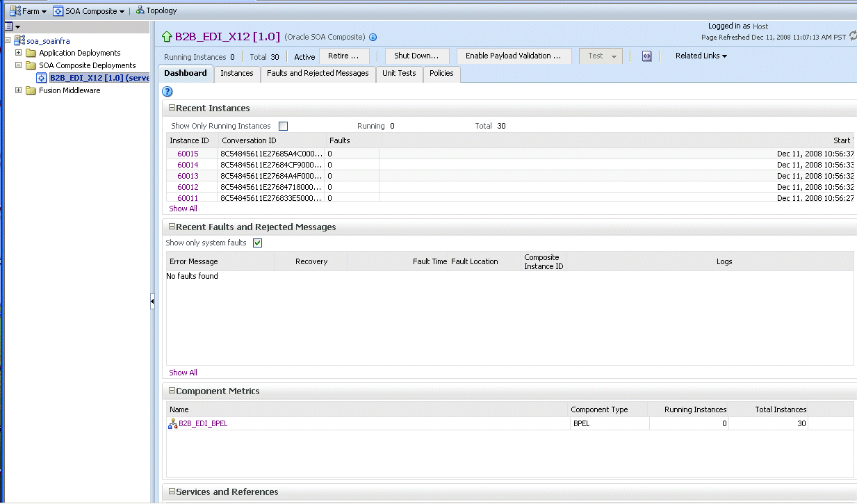Select Fusion Middleware tree item
857x504 pixels.
click(70, 90)
